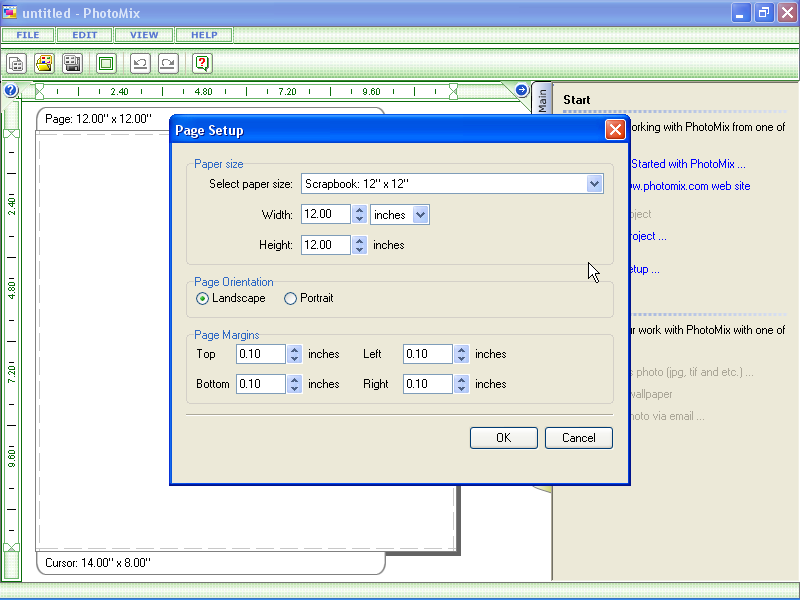Click the Undo toolbar icon
800x600 pixels.
coord(140,64)
